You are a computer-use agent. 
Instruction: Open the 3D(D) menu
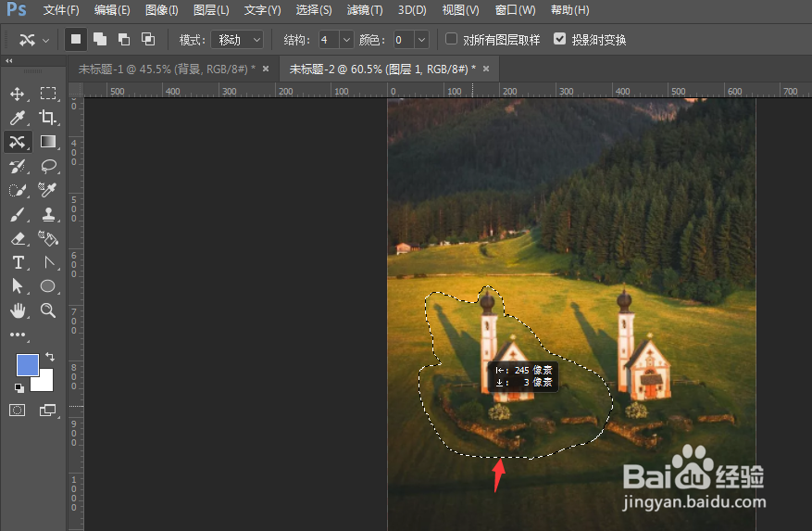(412, 10)
